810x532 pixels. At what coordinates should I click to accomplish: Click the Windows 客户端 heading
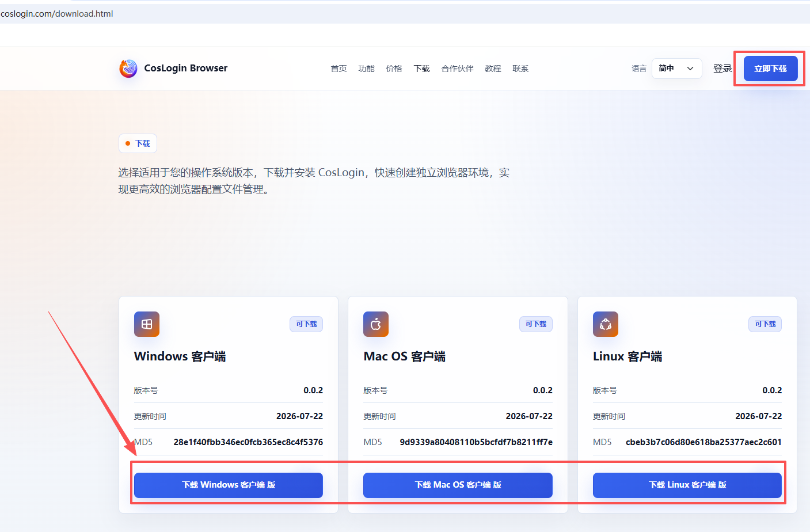coord(180,356)
